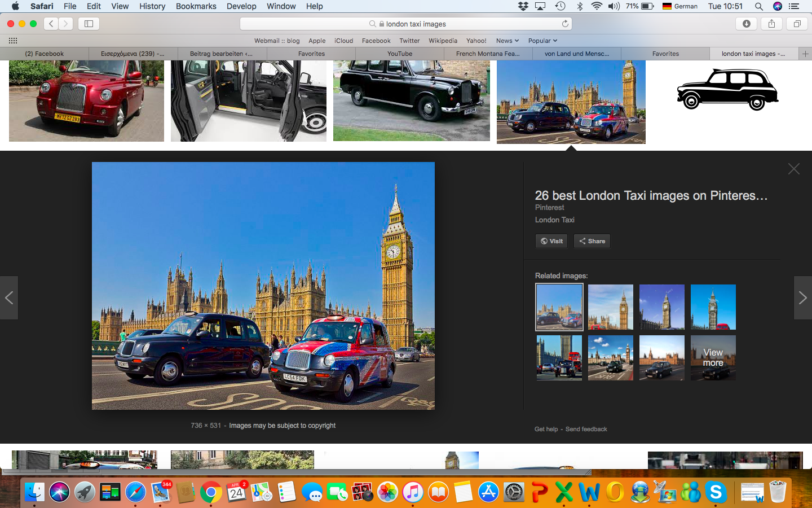Screen dimensions: 812x508
Task: Show the Safari sidebar
Action: tap(89, 24)
